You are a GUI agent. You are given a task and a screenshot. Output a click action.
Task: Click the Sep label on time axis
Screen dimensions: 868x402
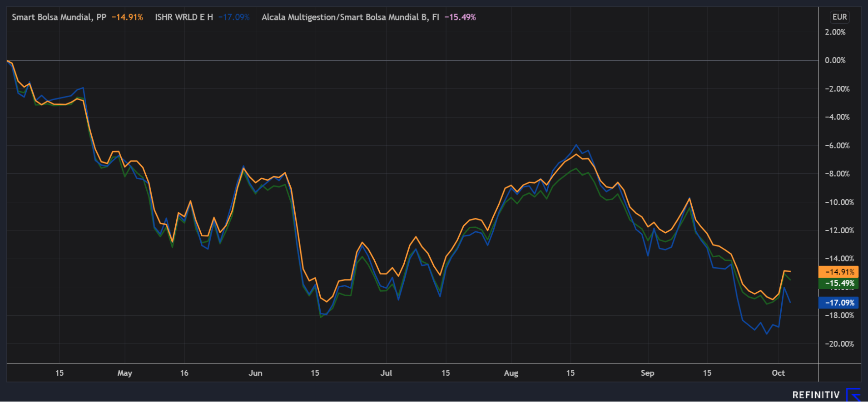tap(647, 373)
